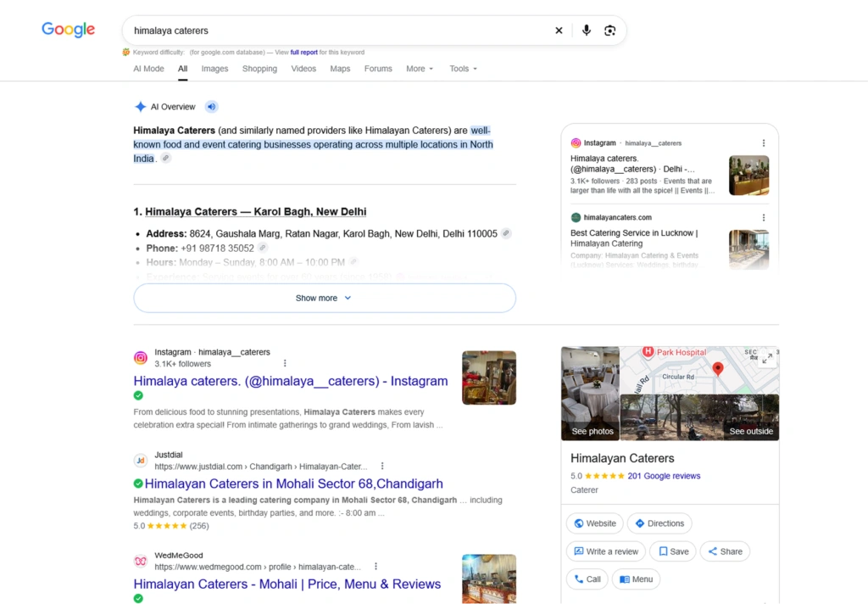This screenshot has width=868, height=604.
Task: Clear the search box with X icon
Action: [559, 31]
